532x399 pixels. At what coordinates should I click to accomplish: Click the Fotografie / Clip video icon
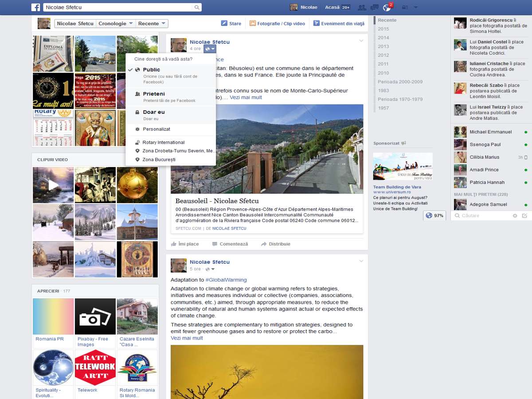(x=253, y=23)
